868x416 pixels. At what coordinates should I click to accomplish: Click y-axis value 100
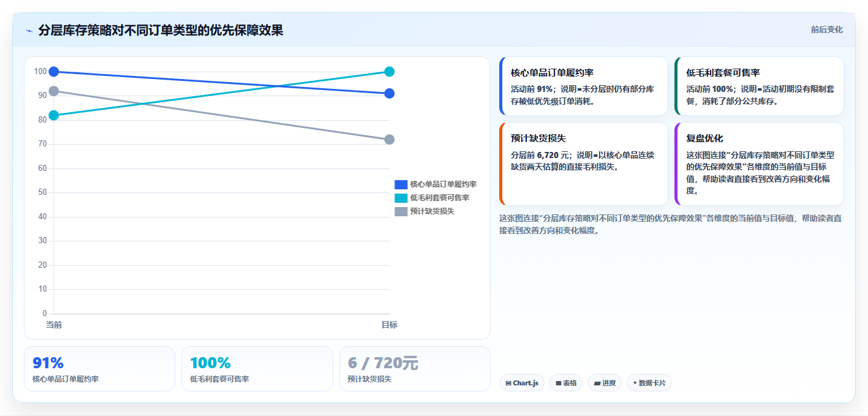pyautogui.click(x=40, y=72)
